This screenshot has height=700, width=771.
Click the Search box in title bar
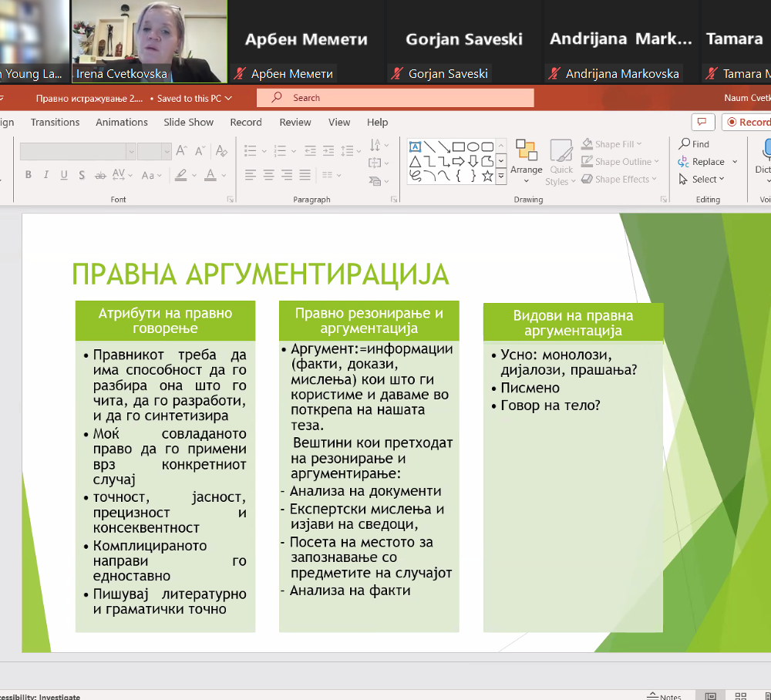[395, 98]
